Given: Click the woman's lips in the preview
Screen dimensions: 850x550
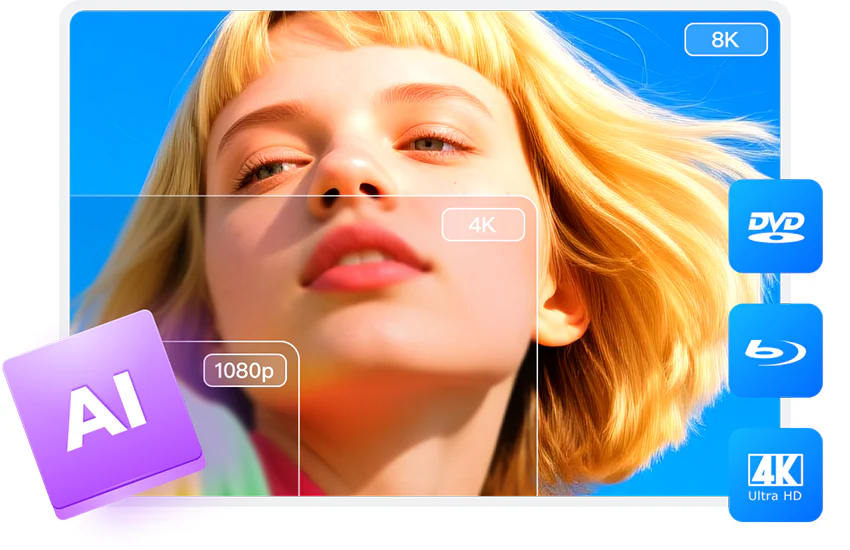Looking at the screenshot, I should pyautogui.click(x=366, y=258).
